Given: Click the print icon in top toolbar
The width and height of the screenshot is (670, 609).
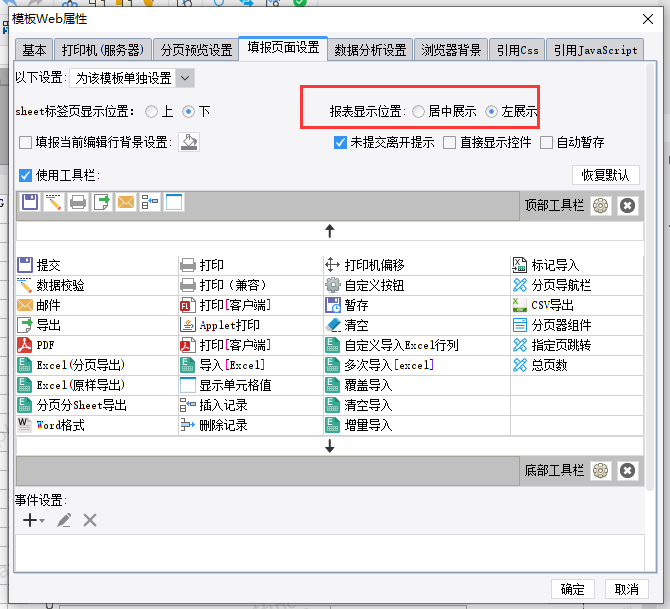Looking at the screenshot, I should (78, 202).
